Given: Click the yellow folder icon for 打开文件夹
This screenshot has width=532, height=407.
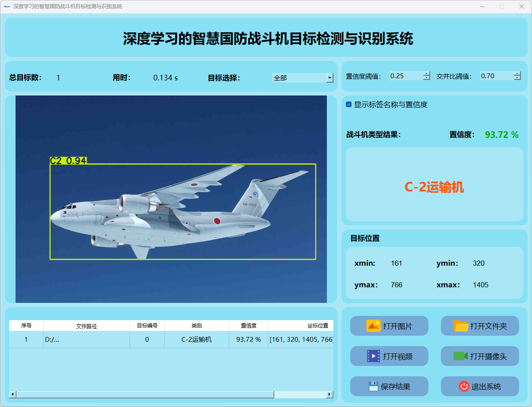Looking at the screenshot, I should (461, 326).
